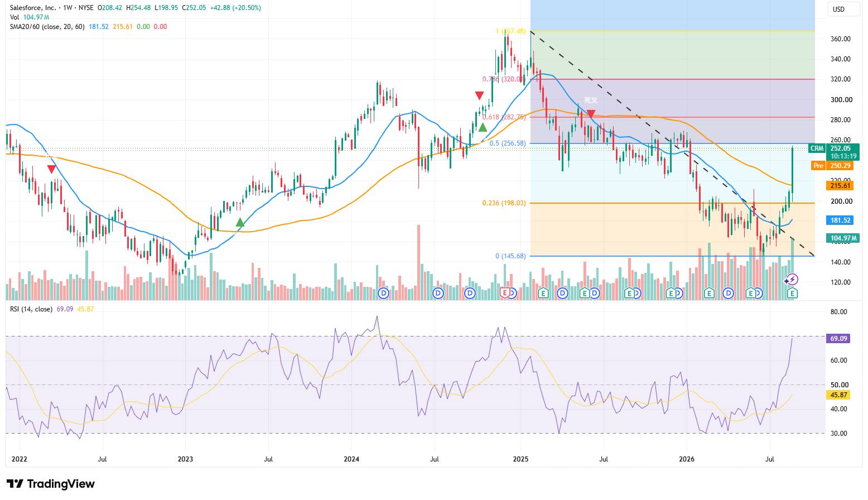Open the earnings E marker at March 2026

point(709,293)
